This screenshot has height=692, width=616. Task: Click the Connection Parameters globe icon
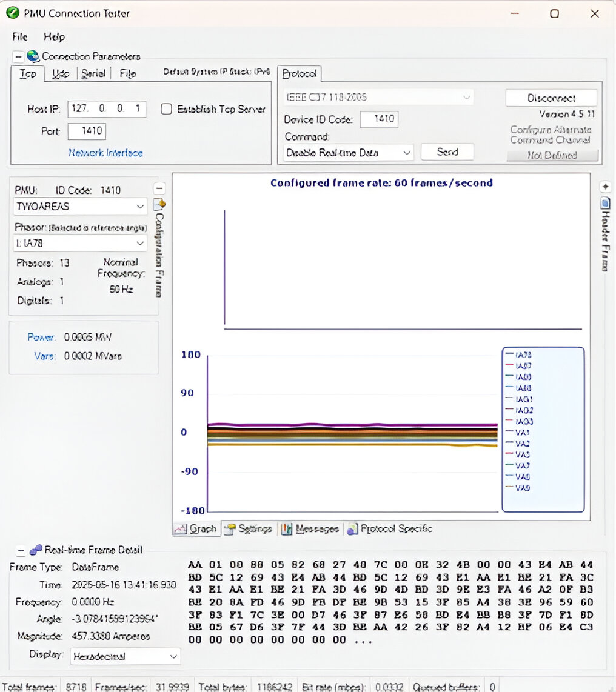[33, 56]
